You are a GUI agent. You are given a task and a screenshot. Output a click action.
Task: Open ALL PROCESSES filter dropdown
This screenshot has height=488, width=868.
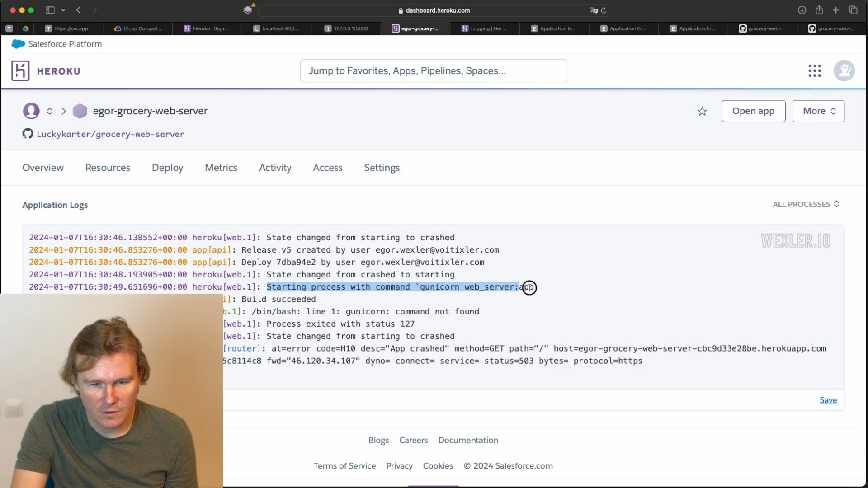coord(806,204)
